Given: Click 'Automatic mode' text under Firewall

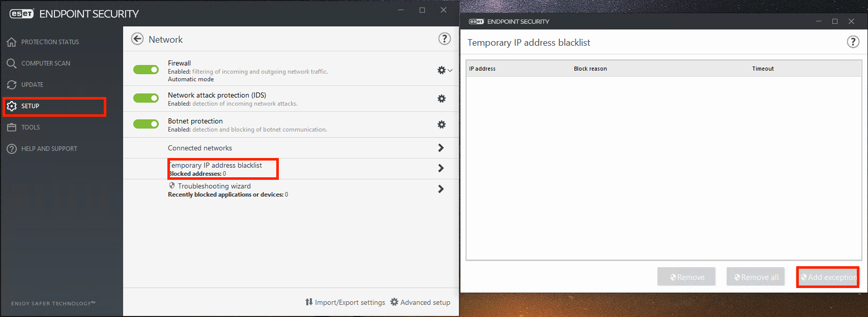Looking at the screenshot, I should [191, 79].
